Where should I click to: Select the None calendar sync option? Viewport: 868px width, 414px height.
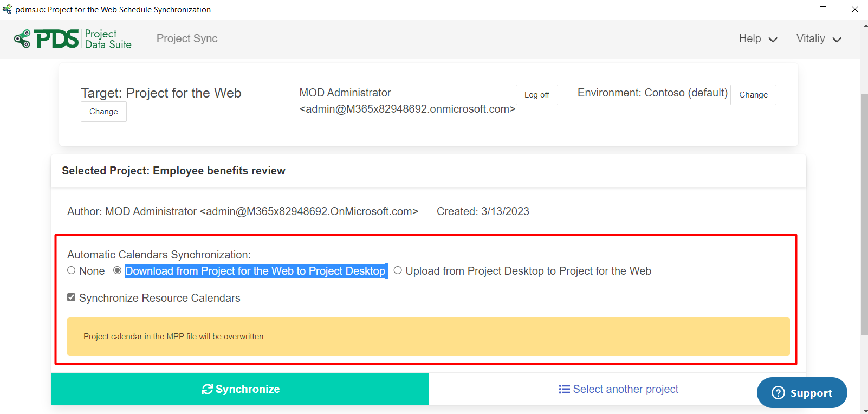[x=71, y=270]
